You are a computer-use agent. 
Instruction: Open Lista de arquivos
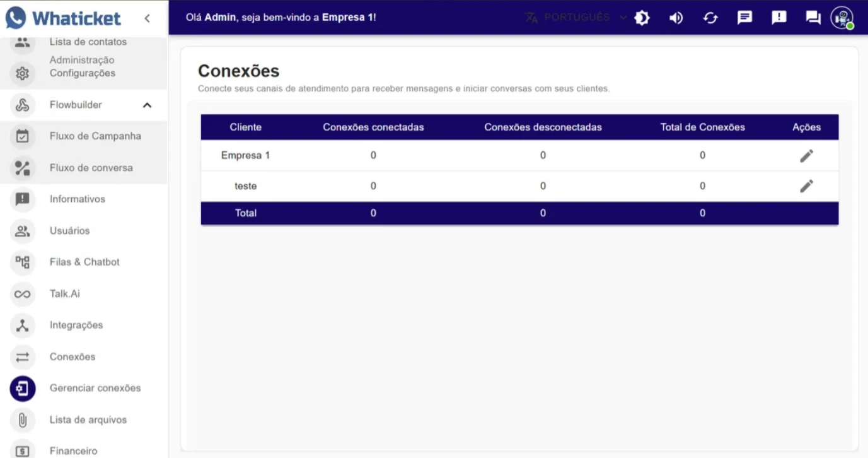click(88, 420)
